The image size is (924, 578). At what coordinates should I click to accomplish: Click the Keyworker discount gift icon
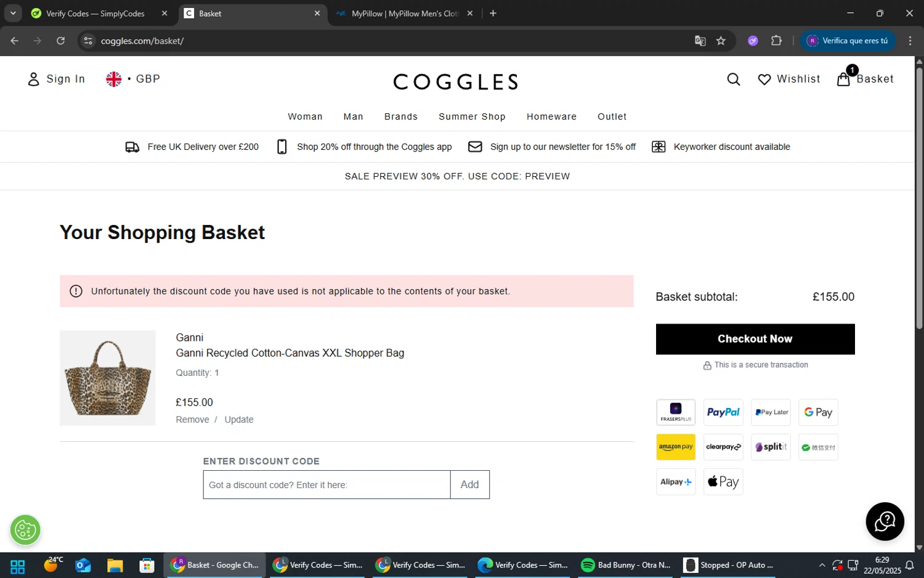(x=659, y=147)
